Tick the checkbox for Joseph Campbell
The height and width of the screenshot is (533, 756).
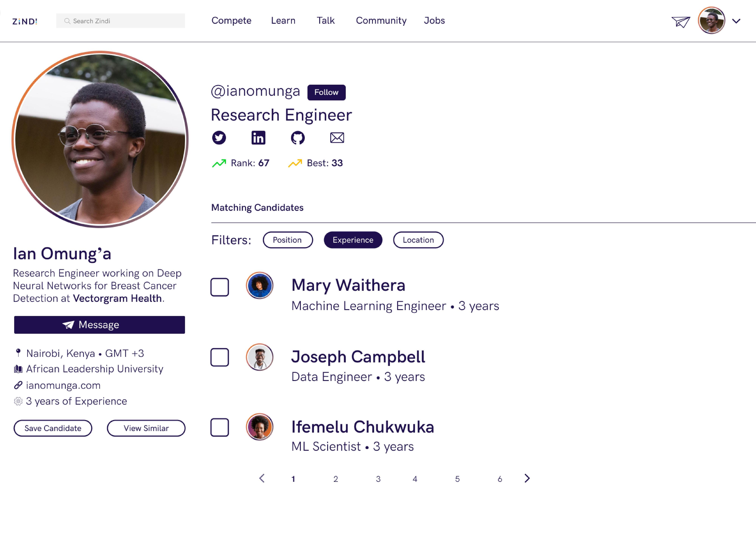pos(220,357)
